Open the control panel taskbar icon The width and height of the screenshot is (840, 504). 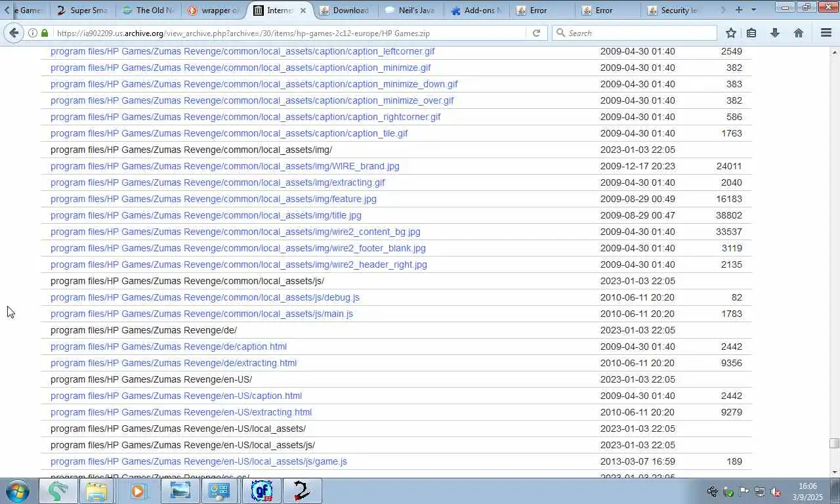click(219, 491)
